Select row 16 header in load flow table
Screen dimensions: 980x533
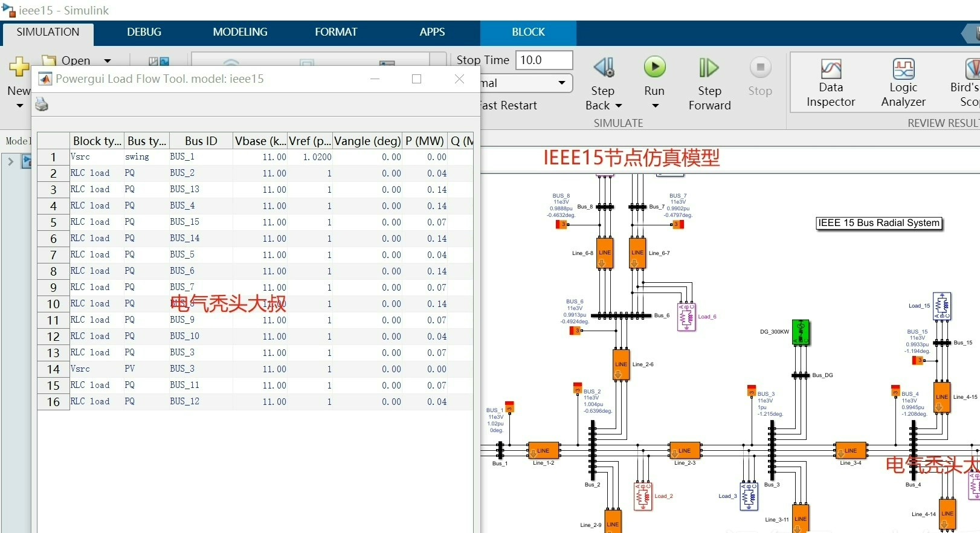53,402
